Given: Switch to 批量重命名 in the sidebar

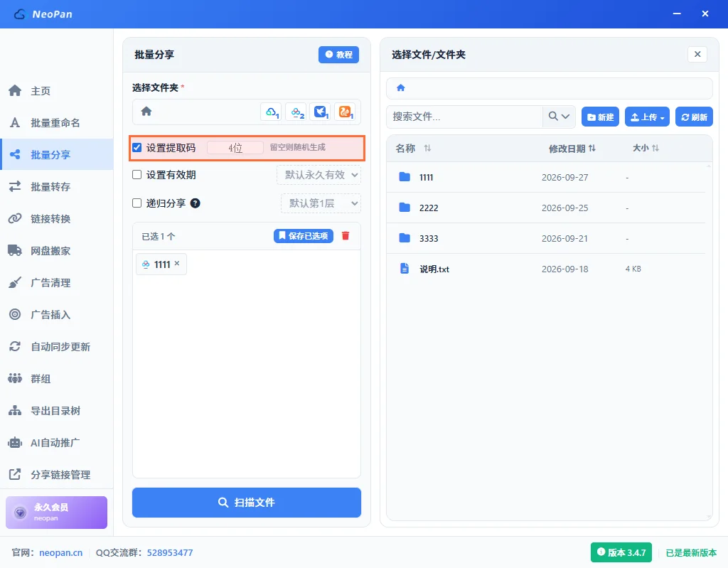Looking at the screenshot, I should tap(57, 122).
